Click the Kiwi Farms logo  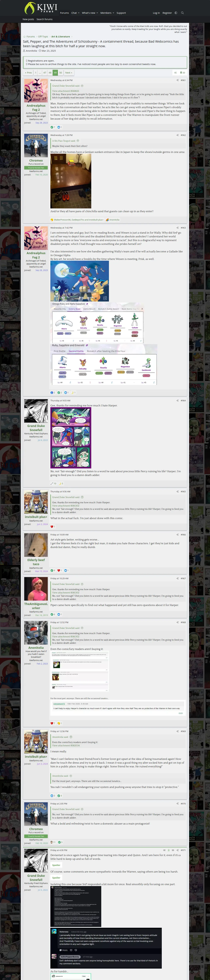tap(40, 8)
